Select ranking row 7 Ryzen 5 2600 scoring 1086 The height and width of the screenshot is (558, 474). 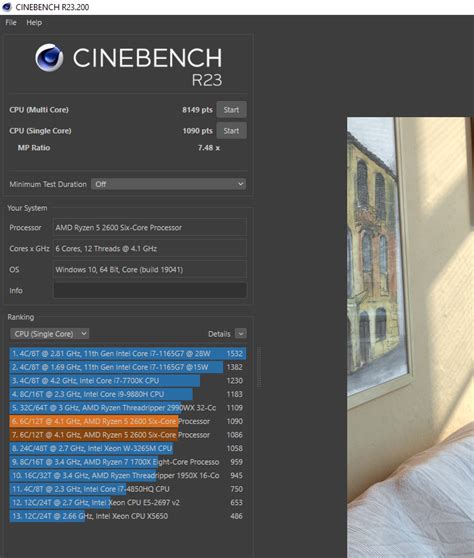128,435
